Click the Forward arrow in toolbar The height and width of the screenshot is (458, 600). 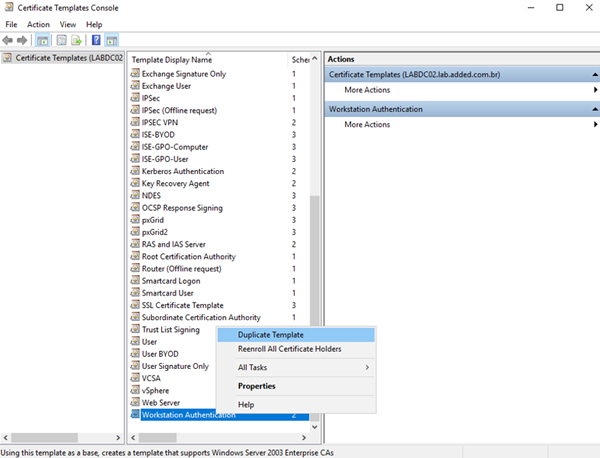point(22,41)
